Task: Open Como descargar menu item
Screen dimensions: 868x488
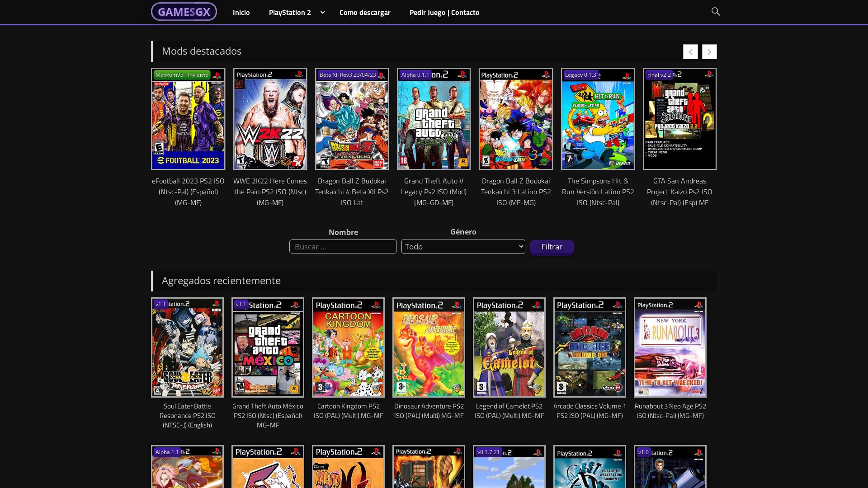Action: coord(365,12)
